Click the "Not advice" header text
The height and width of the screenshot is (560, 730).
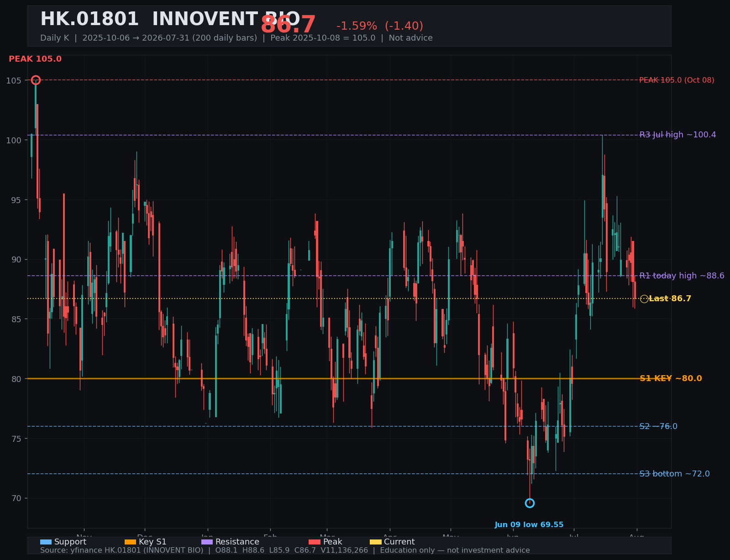(x=411, y=38)
